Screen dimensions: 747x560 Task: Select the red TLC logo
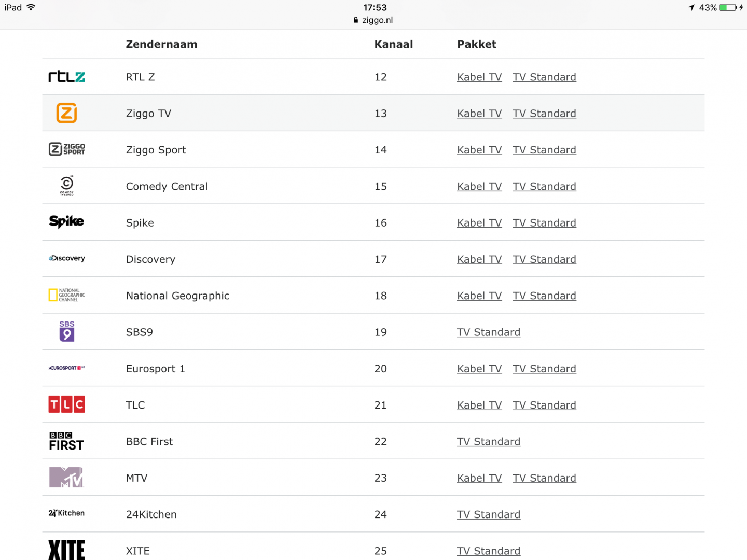tap(66, 404)
